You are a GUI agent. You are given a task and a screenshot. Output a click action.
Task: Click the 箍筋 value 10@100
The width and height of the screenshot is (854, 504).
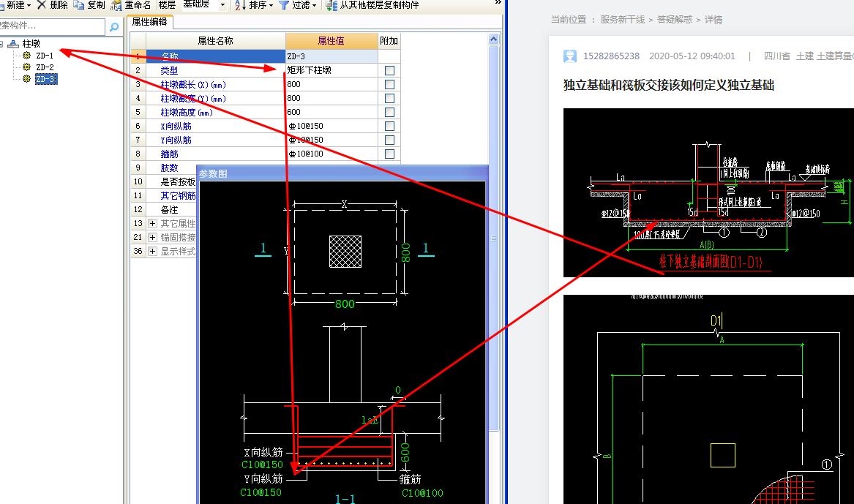click(x=332, y=154)
